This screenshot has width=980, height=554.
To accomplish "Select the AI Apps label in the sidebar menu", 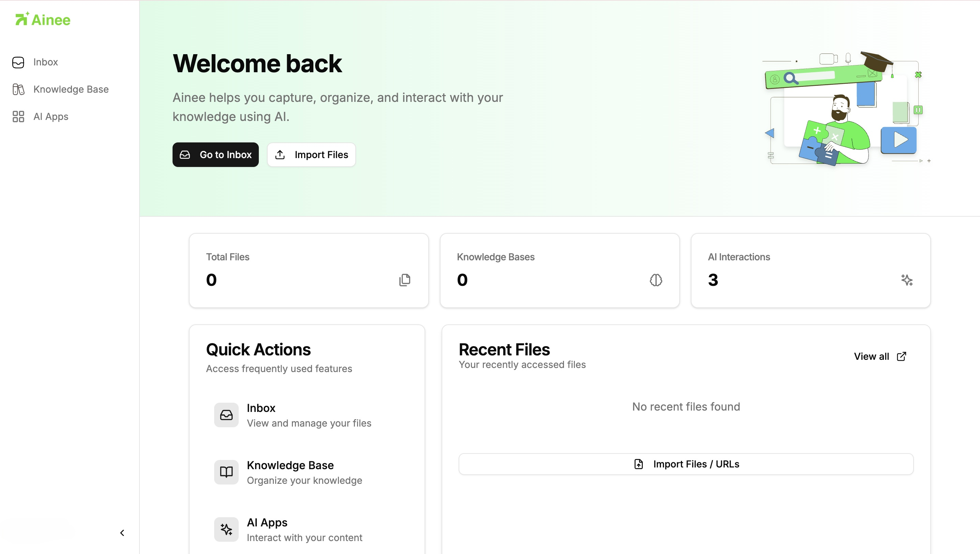I will click(51, 117).
